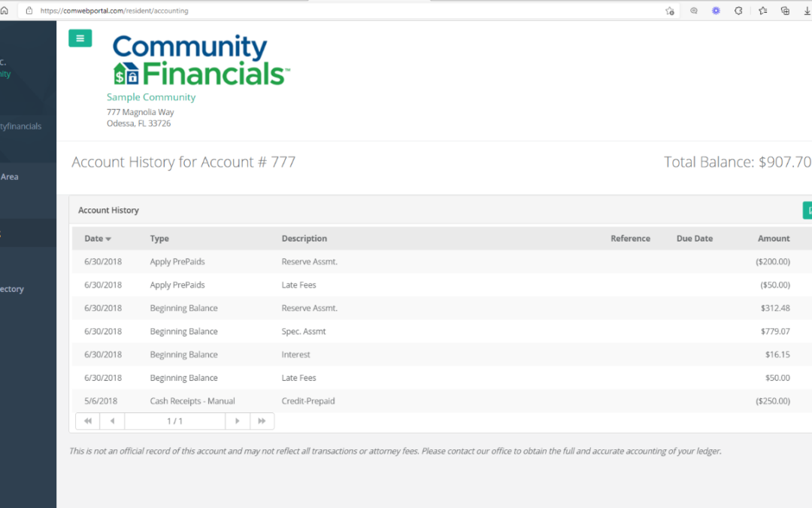The width and height of the screenshot is (812, 508).
Task: Click the Community Financials logo
Action: [201, 60]
